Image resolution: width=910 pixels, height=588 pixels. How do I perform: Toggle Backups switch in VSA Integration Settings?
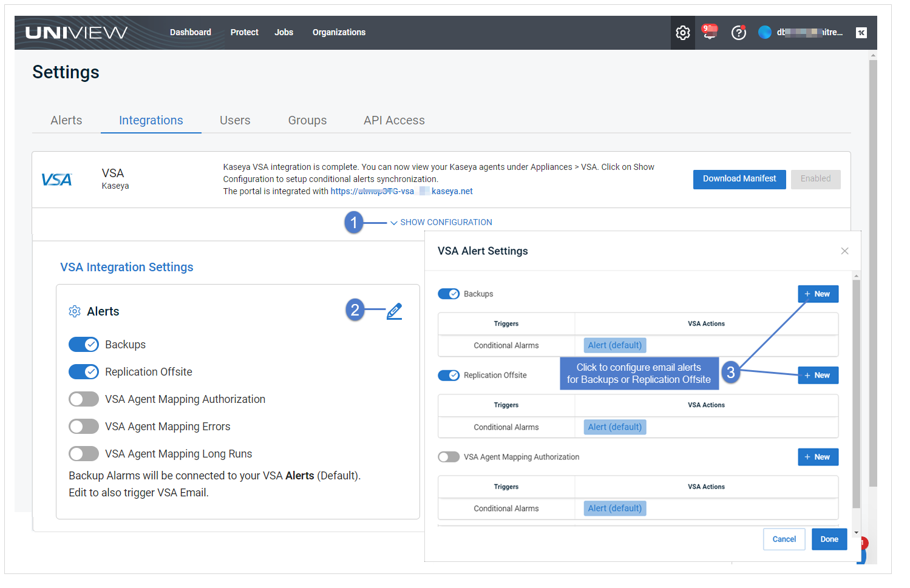[84, 345]
